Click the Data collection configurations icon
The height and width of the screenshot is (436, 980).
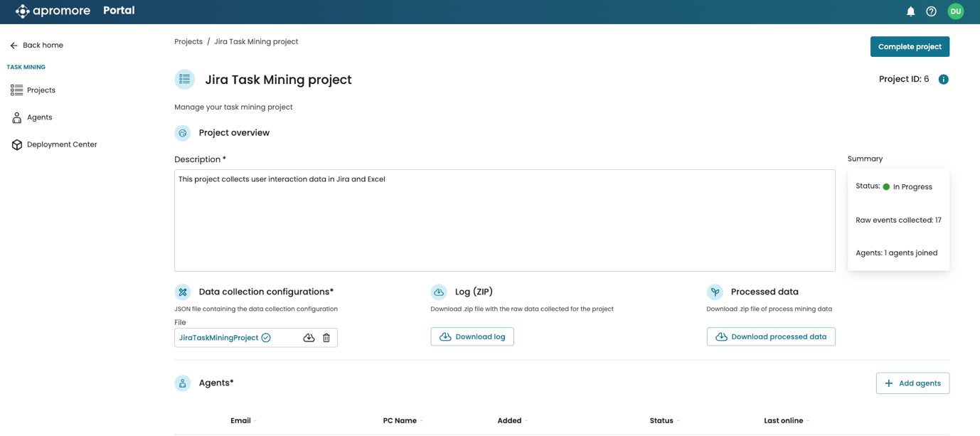coord(183,292)
